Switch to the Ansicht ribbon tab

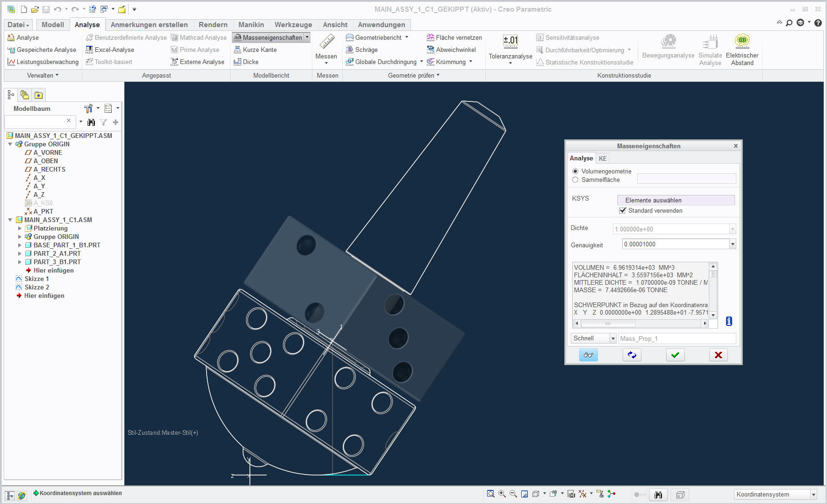point(335,25)
